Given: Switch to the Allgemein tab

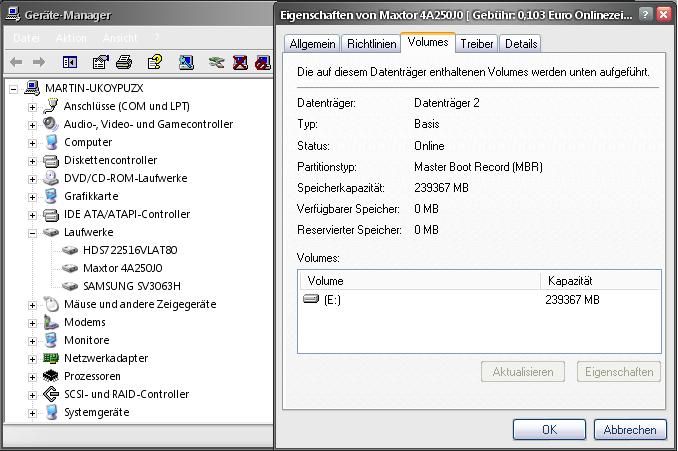Looking at the screenshot, I should pos(312,44).
